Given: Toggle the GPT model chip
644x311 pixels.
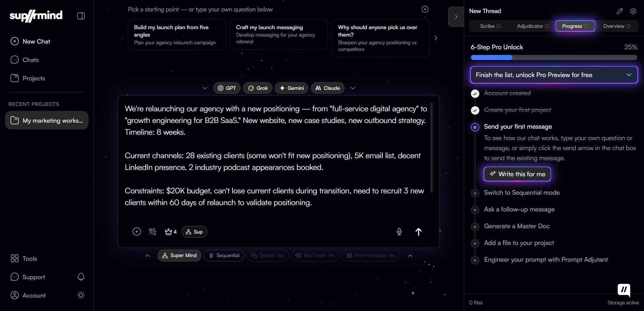Looking at the screenshot, I should [x=227, y=88].
